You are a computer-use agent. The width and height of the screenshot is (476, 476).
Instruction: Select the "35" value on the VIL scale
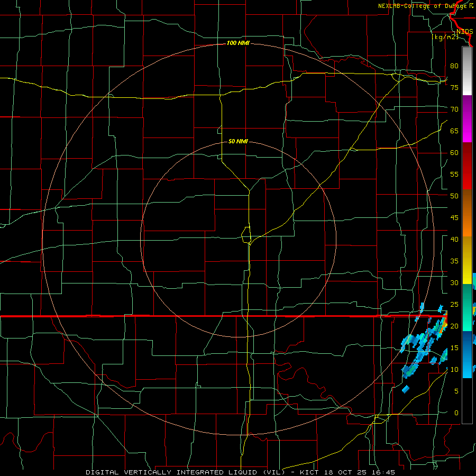pyautogui.click(x=454, y=261)
